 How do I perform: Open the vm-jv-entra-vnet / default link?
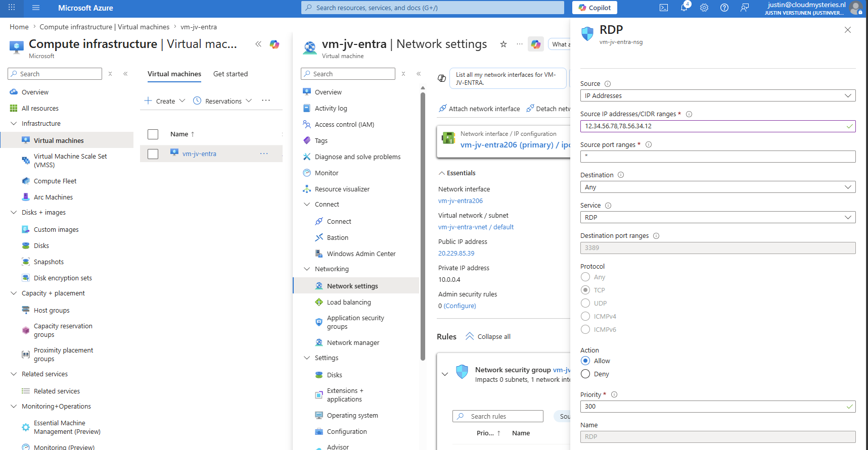(x=476, y=227)
